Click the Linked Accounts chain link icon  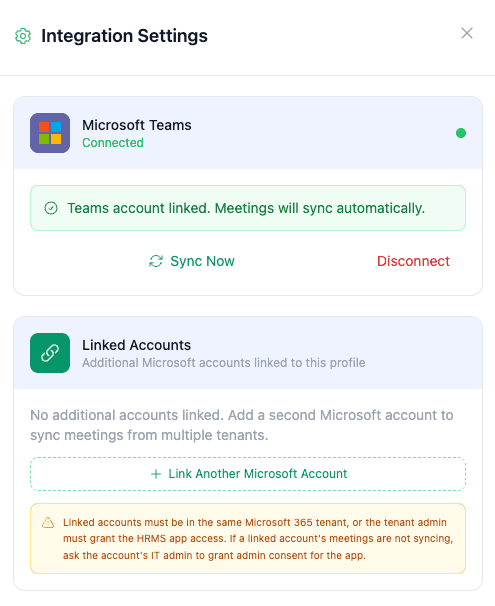click(50, 353)
